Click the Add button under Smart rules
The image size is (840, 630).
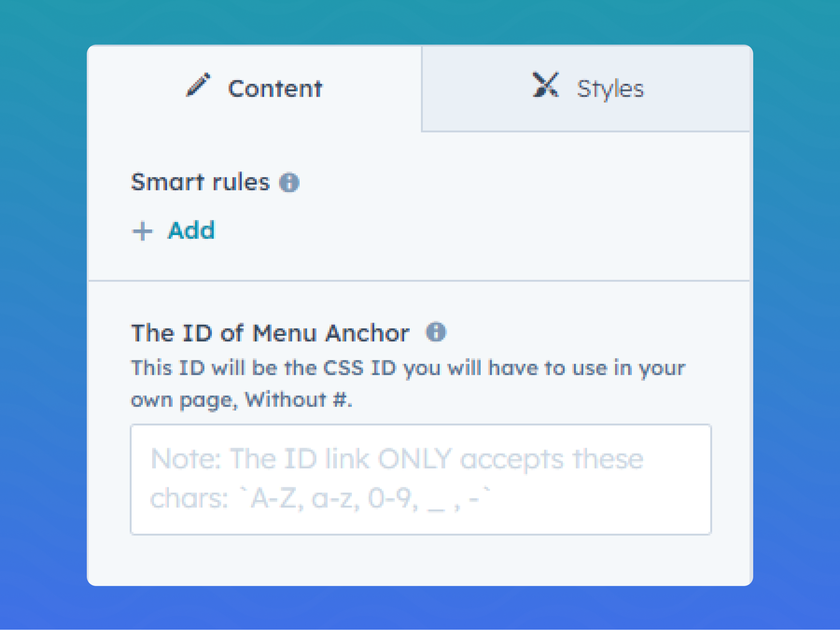pyautogui.click(x=175, y=231)
